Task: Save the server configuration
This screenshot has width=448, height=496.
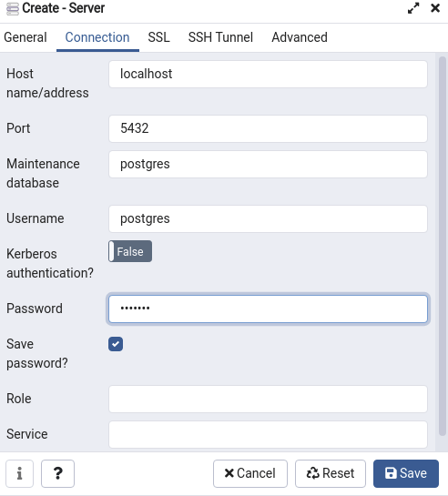Action: click(406, 473)
